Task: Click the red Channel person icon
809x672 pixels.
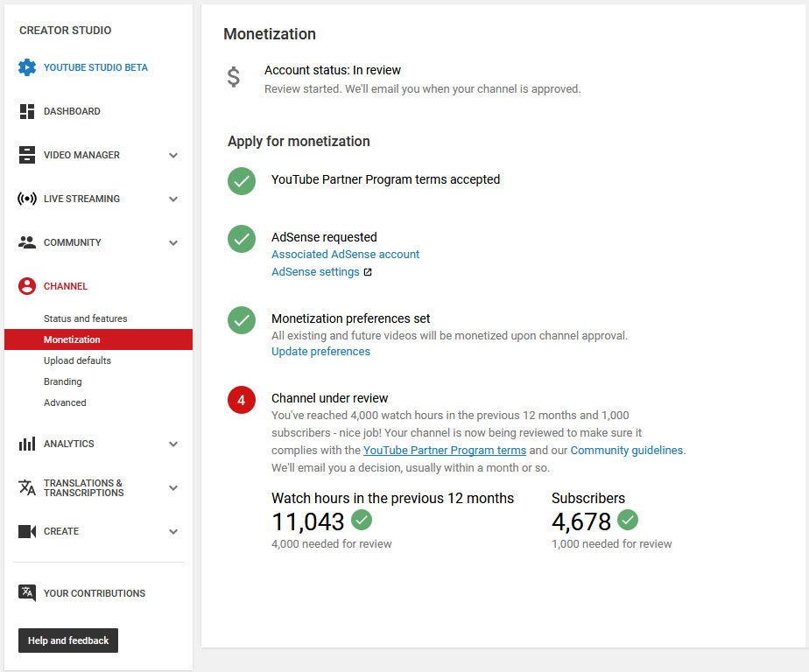Action: pyautogui.click(x=27, y=286)
